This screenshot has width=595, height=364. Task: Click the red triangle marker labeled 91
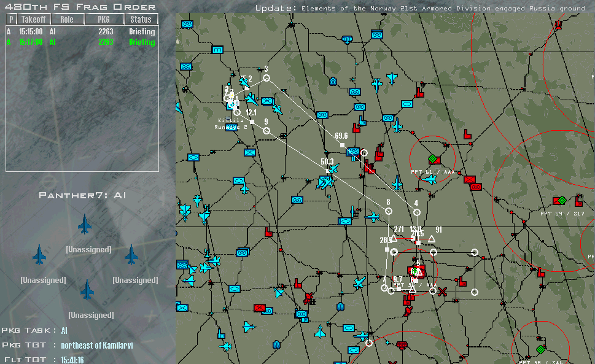click(x=432, y=239)
